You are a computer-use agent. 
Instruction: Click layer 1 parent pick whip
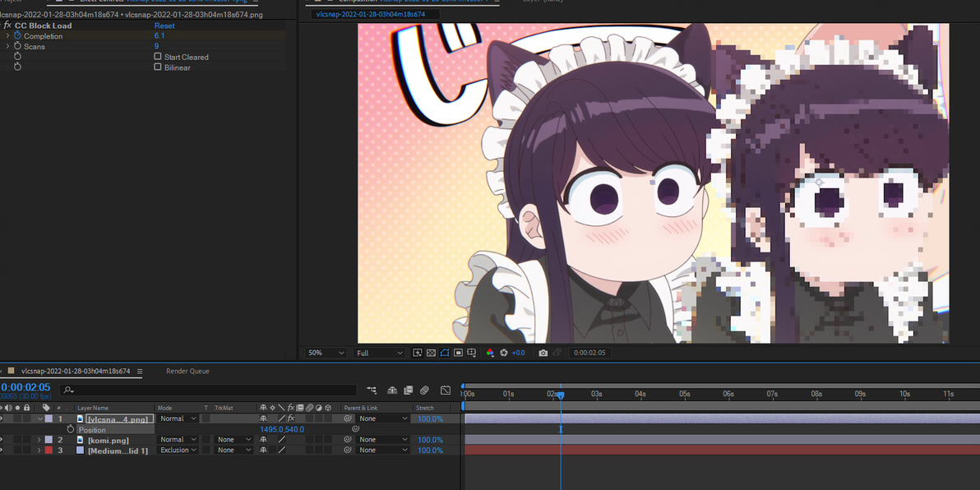click(x=348, y=418)
